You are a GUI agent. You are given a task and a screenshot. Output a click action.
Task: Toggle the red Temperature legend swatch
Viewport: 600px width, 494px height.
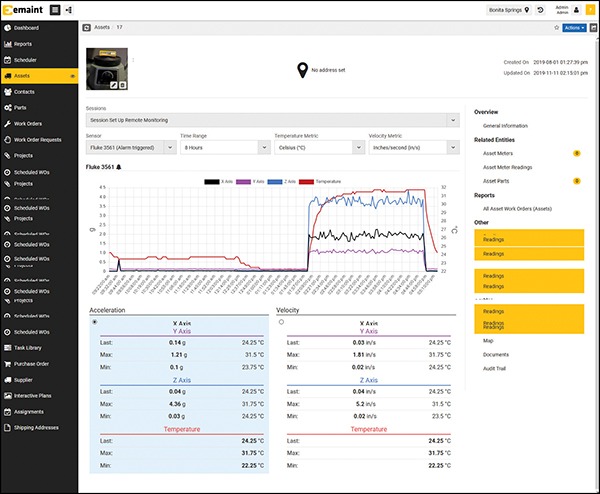[308, 182]
